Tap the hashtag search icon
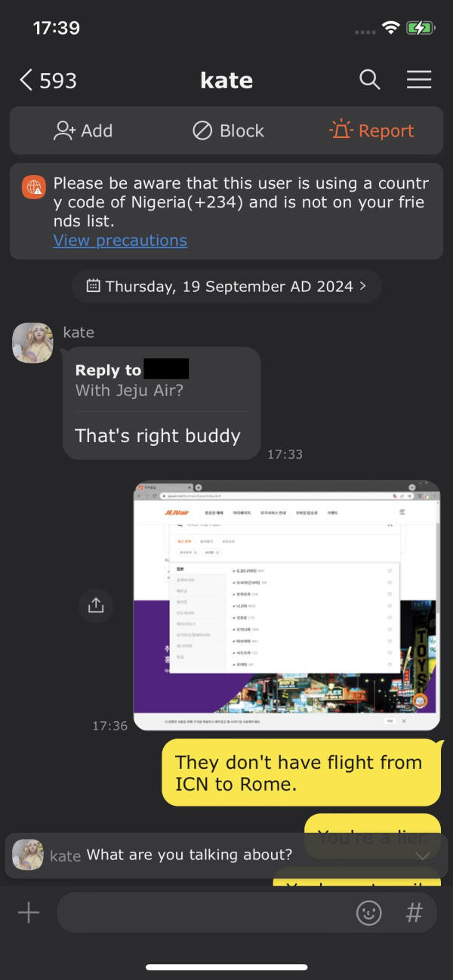453x980 pixels. 414,913
